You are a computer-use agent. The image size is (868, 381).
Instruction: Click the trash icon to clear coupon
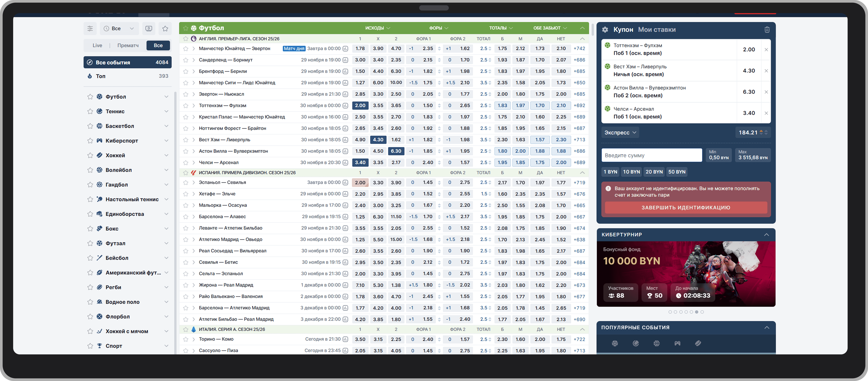(x=767, y=30)
